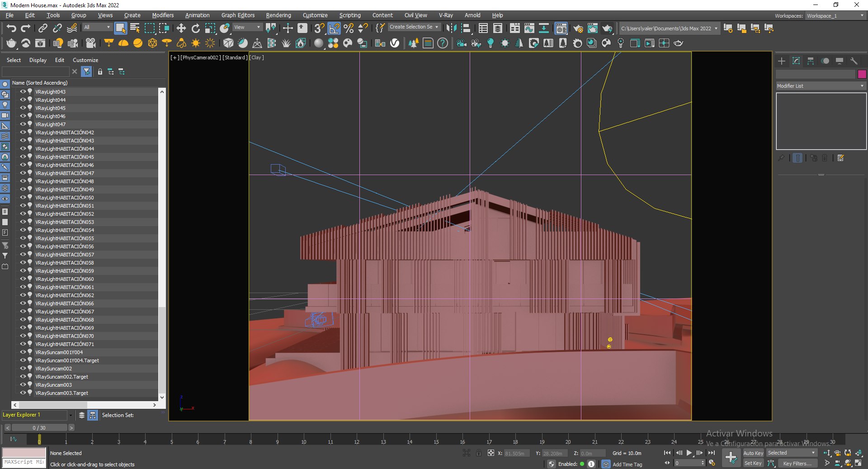
Task: Click Add Time Tag label
Action: [x=627, y=464]
